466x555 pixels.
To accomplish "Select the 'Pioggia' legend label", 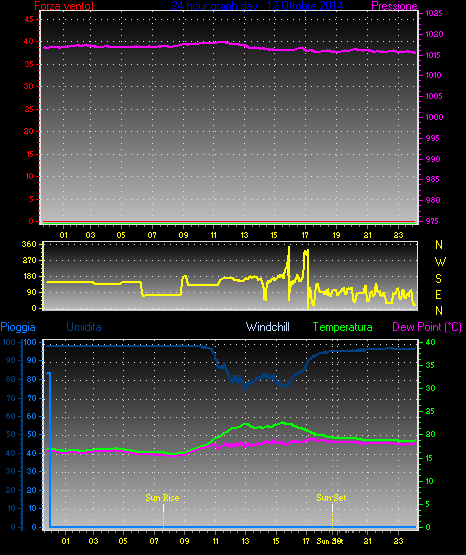I will 18,327.
